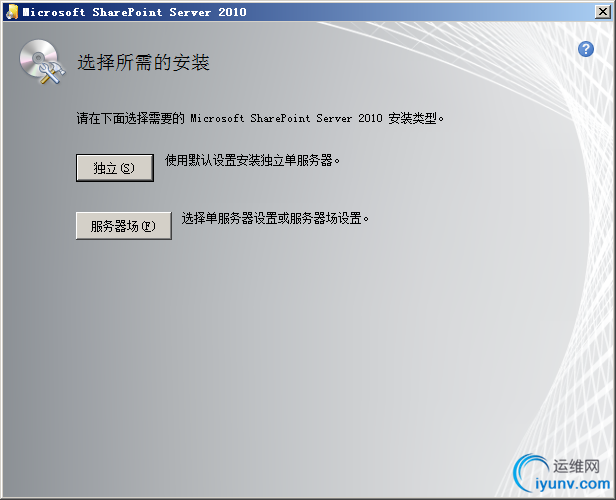Click the setup icon in the title bar
This screenshot has height=500, width=616.
point(12,12)
